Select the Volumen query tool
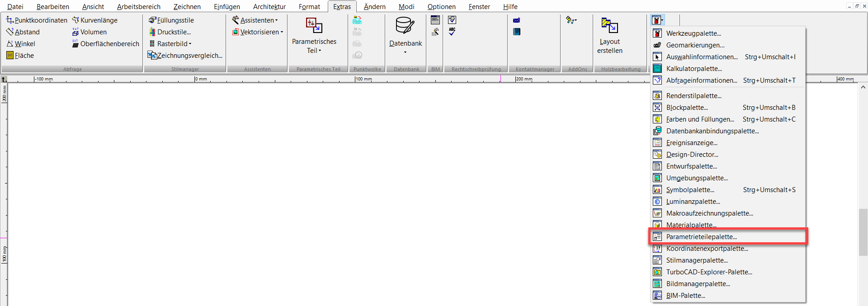This screenshot has height=306, width=868. point(90,32)
